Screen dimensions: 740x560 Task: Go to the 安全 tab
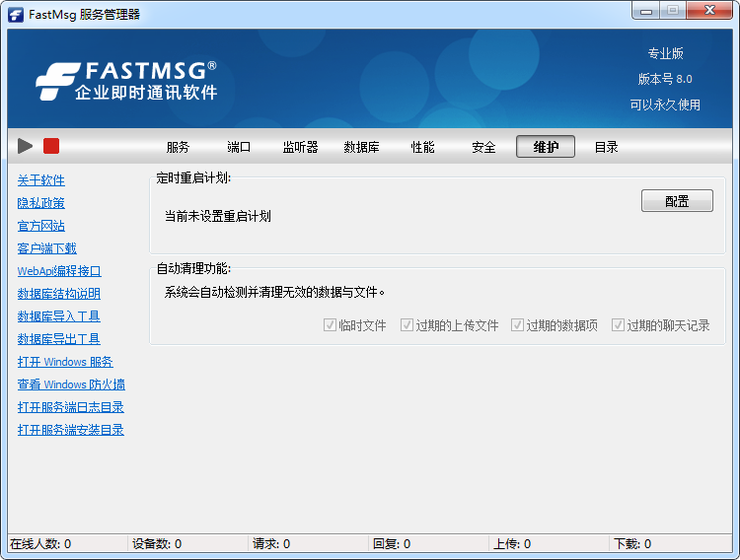[x=483, y=147]
